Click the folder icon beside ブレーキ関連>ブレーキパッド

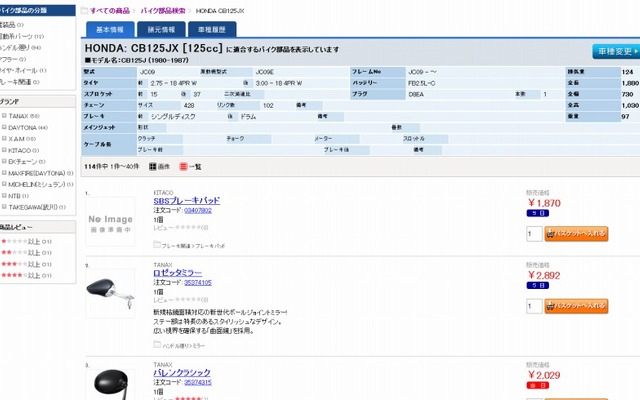(x=157, y=244)
